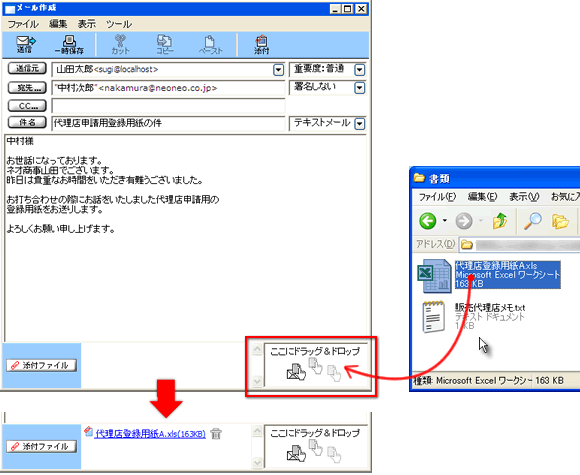Image resolution: width=580 pixels, height=475 pixels.
Task: Expand the 重要度 priority dropdown
Action: [x=360, y=70]
